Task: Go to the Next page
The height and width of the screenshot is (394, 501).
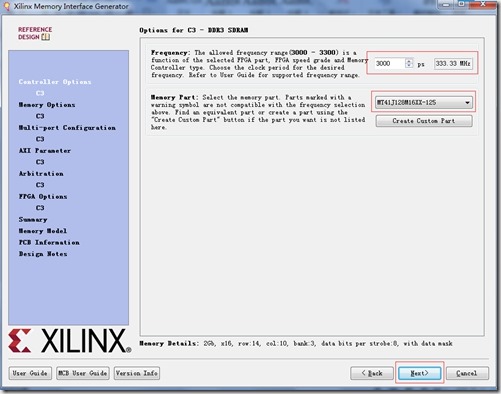Action: coord(419,373)
